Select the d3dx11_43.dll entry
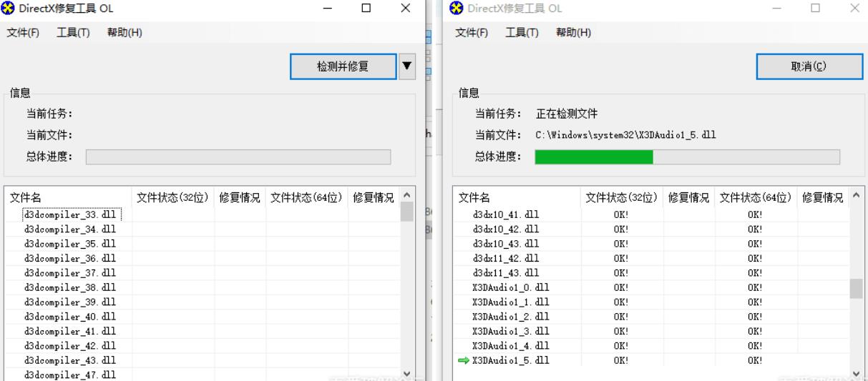 505,273
